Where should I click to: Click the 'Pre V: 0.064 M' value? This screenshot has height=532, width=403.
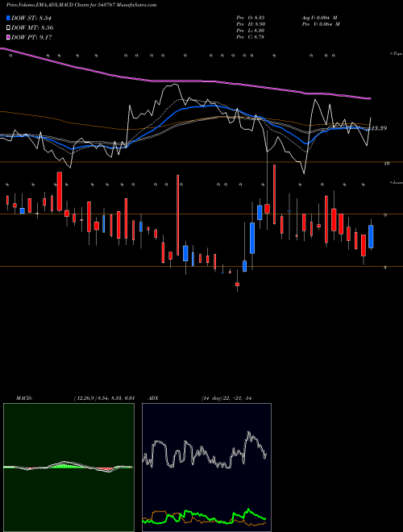tap(321, 24)
